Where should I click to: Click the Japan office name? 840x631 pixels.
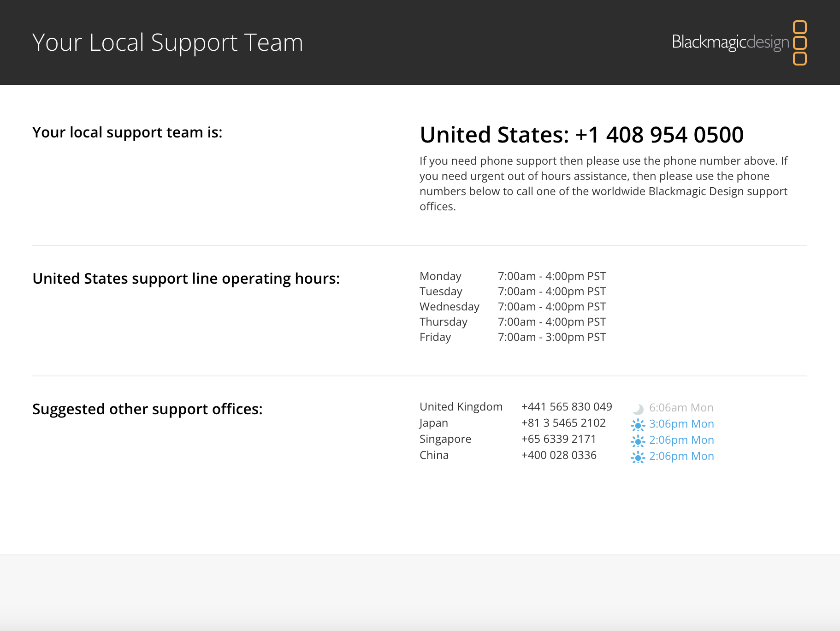[x=433, y=423]
